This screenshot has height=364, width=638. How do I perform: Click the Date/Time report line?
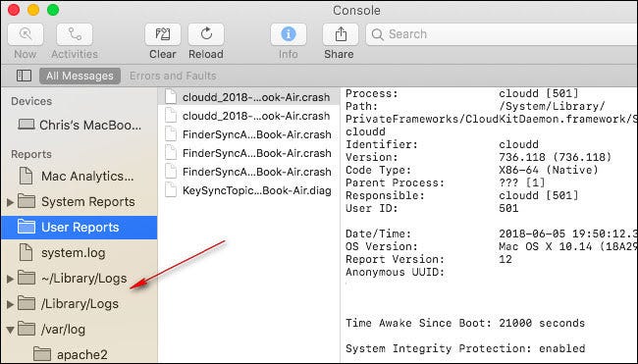pos(492,234)
